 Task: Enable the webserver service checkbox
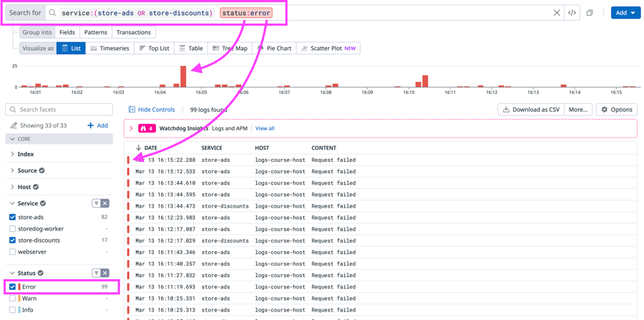click(x=12, y=252)
